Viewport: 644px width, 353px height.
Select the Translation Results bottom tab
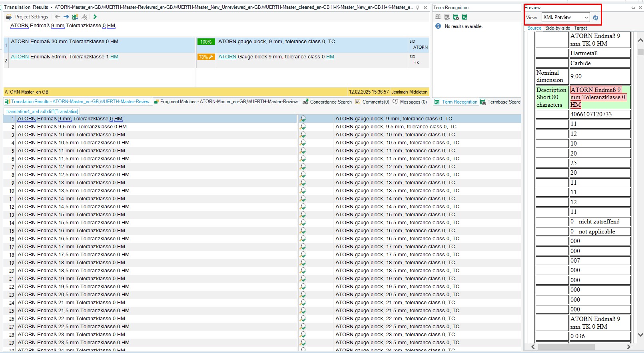coord(78,102)
